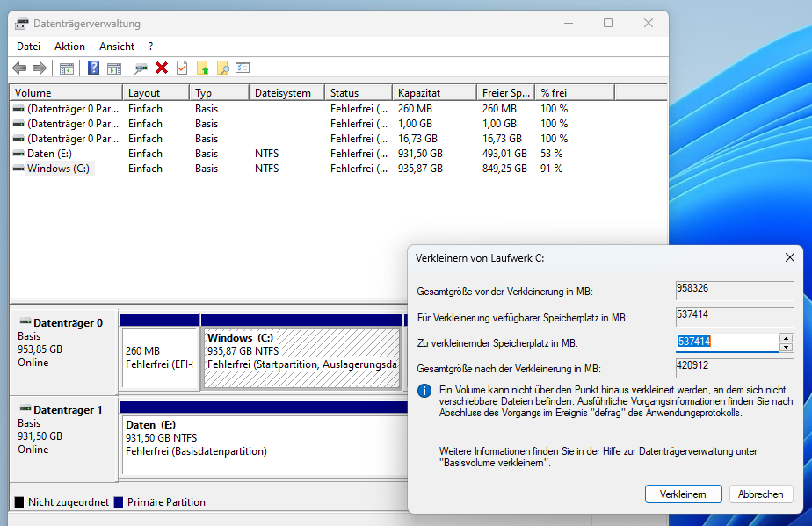The height and width of the screenshot is (526, 812).
Task: Select the 260 MB EFI partition block
Action: pyautogui.click(x=160, y=357)
